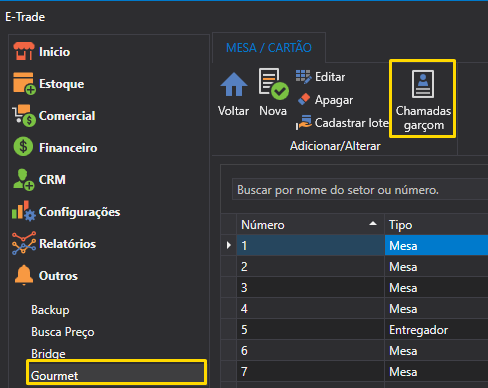Create a Nova mesa with document icon

pos(274,84)
